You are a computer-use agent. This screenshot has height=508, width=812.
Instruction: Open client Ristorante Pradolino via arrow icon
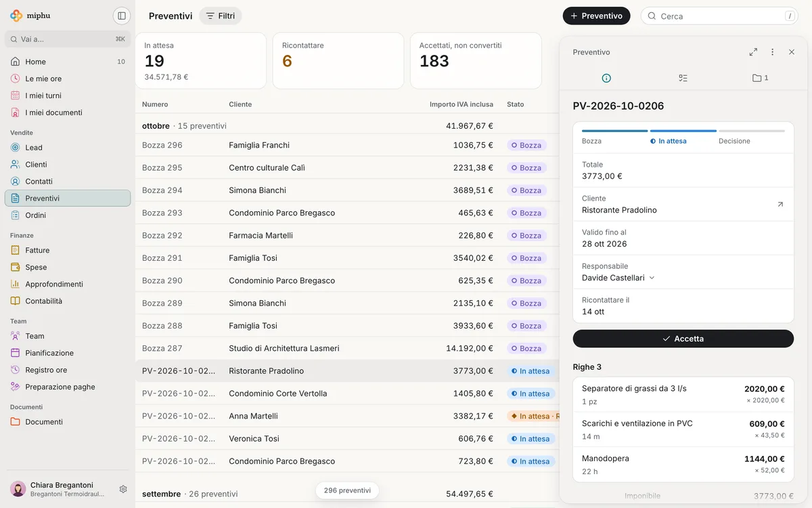coord(780,204)
